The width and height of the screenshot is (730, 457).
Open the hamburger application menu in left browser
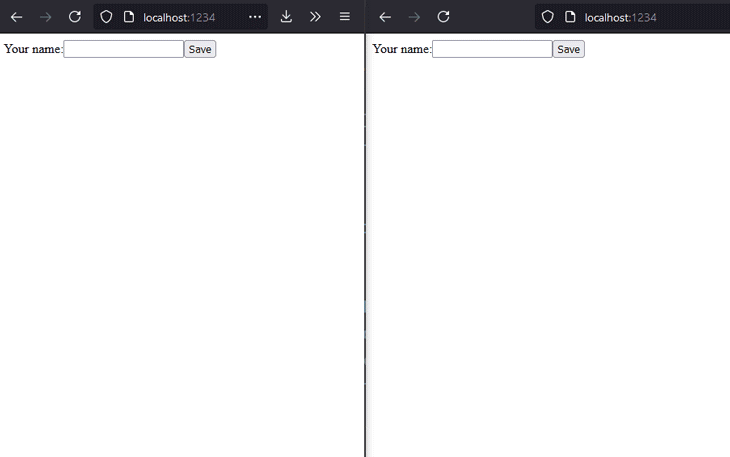[345, 17]
